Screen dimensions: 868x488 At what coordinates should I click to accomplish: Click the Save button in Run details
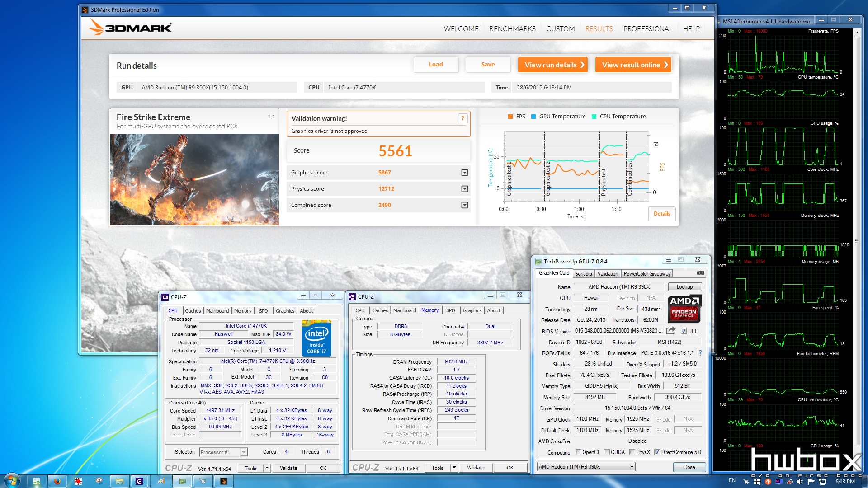click(488, 65)
